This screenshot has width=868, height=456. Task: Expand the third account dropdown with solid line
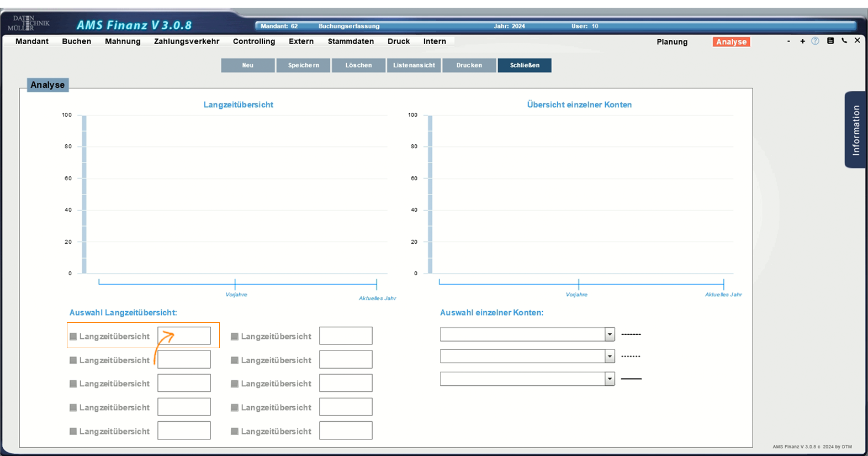click(610, 379)
